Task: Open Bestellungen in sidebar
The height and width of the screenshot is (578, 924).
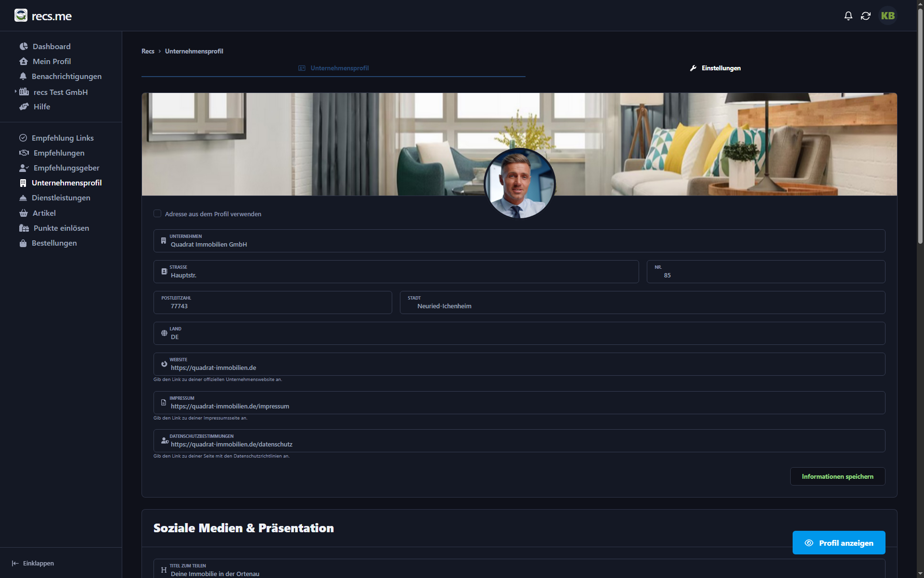Action: 54,243
